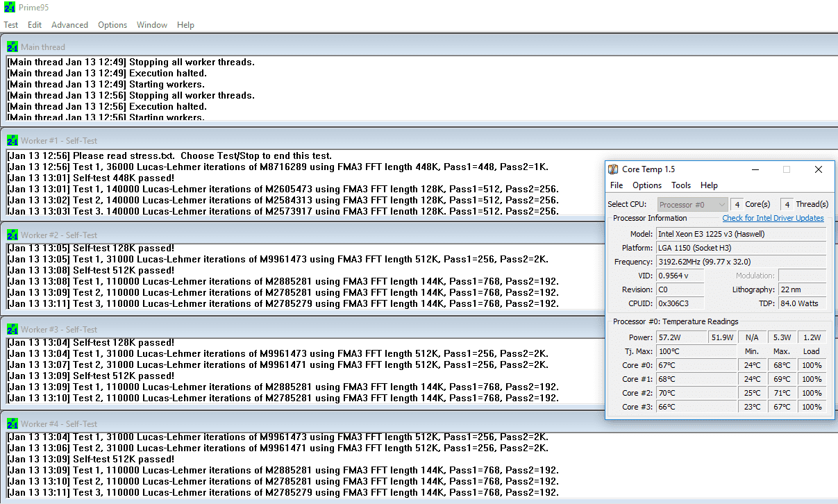Click the Revision value 'C0'
Viewport: 838px width, 504px height.
(680, 289)
